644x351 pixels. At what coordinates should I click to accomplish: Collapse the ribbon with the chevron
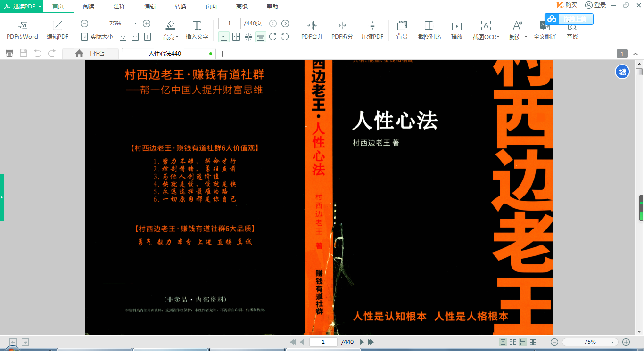tap(636, 54)
